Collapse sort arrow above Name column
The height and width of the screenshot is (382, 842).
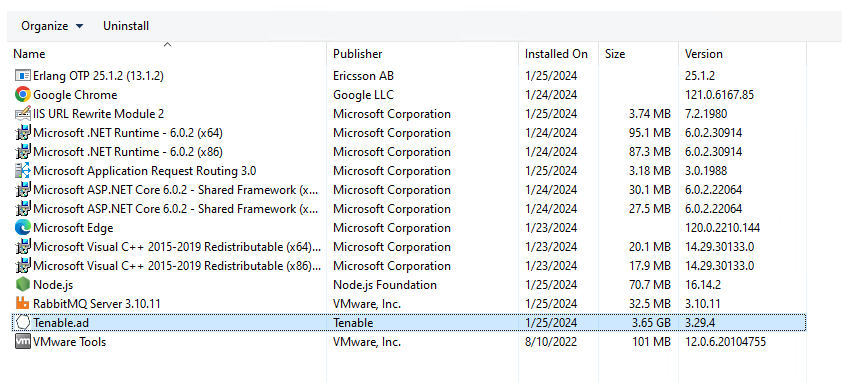[x=167, y=45]
